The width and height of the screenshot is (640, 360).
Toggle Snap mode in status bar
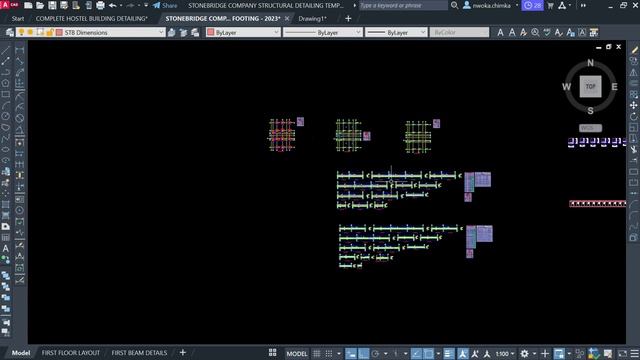329,353
